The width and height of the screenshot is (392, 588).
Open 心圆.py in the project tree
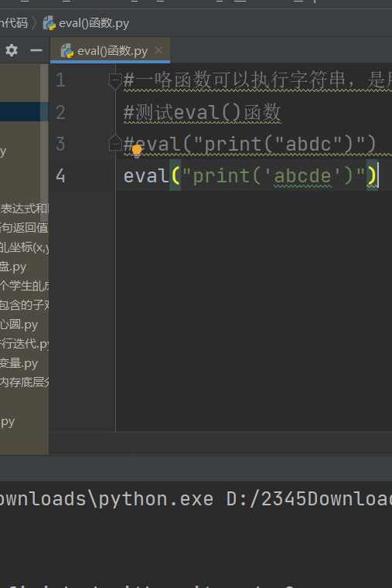tap(19, 325)
